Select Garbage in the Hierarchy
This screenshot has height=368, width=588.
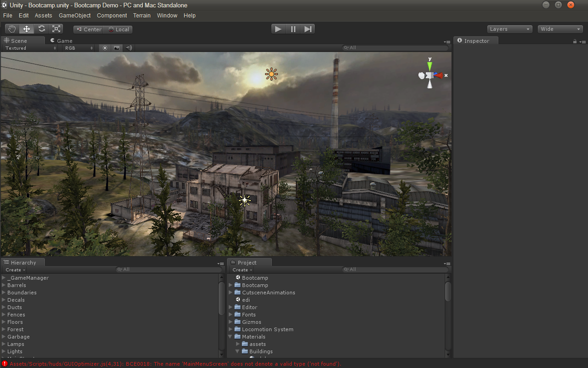pos(19,337)
